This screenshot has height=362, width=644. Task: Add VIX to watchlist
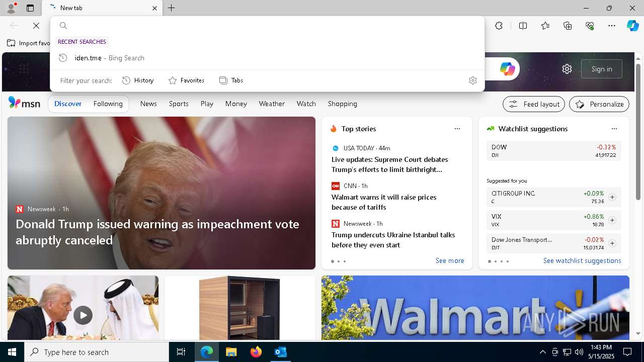point(612,220)
